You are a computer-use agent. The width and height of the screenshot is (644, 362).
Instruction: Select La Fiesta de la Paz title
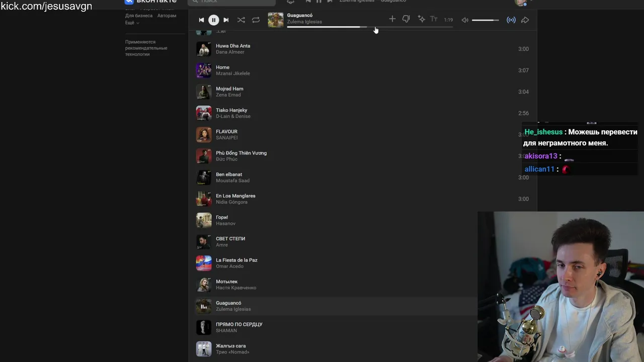pyautogui.click(x=236, y=260)
